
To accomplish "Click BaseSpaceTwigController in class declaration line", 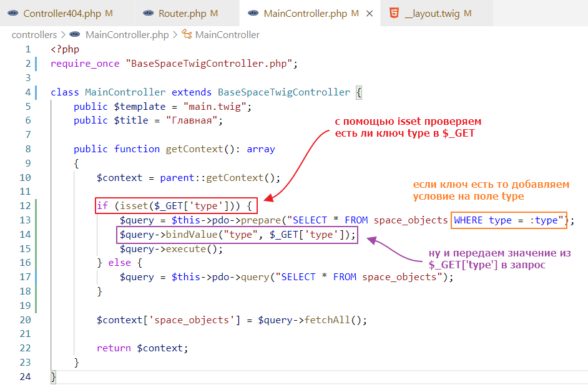I will (x=284, y=92).
